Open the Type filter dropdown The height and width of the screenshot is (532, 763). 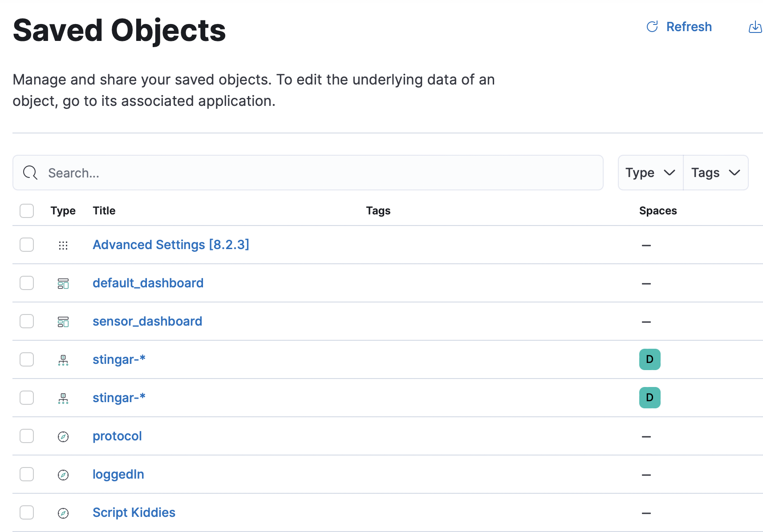tap(650, 173)
